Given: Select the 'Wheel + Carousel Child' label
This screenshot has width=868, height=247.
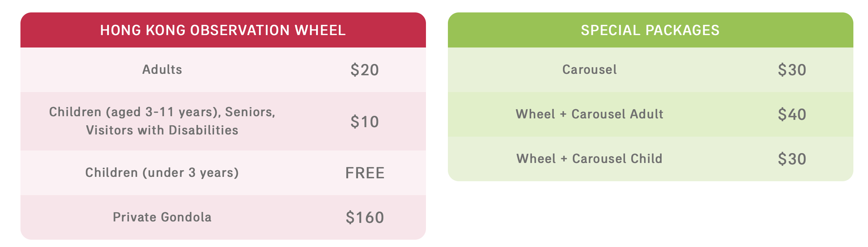Looking at the screenshot, I should [590, 159].
